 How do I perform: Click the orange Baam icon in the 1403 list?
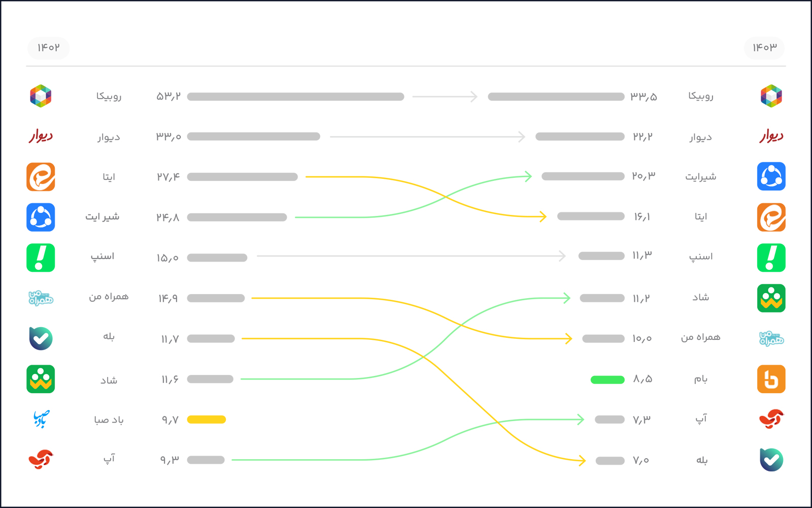click(771, 379)
